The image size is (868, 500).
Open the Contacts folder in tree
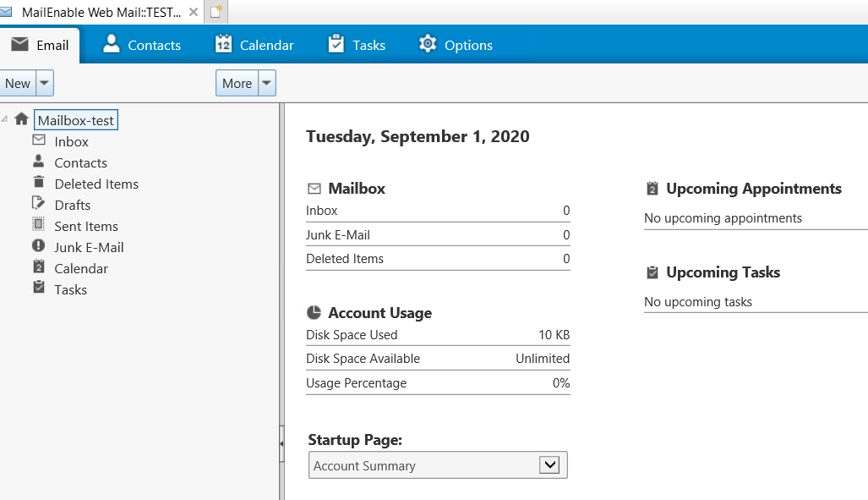[x=81, y=163]
